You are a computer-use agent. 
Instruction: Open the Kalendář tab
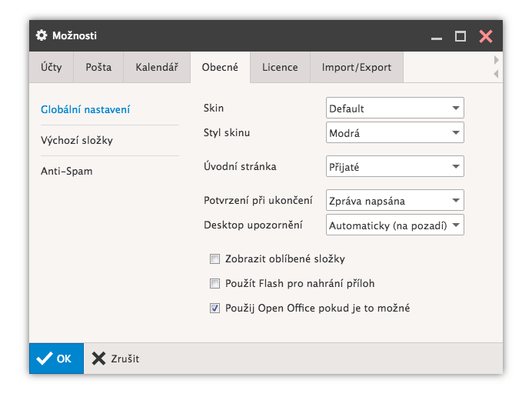157,67
